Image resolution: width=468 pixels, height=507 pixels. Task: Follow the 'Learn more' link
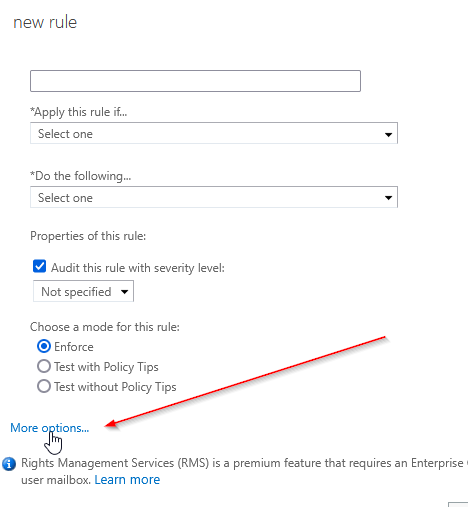[x=127, y=480]
